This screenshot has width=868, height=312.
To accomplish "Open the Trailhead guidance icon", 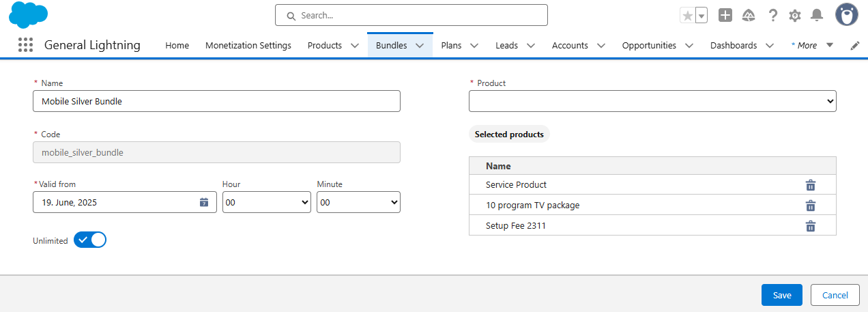I will coord(749,15).
